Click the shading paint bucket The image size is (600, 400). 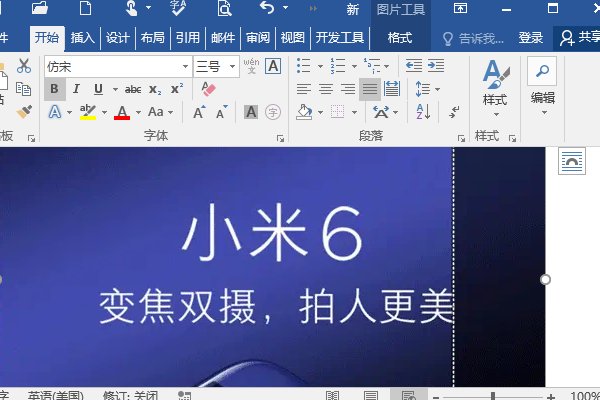305,112
